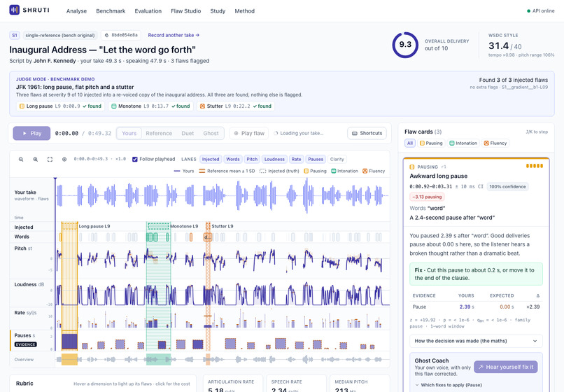Click the API online status dot
The image size is (564, 392).
click(529, 10)
